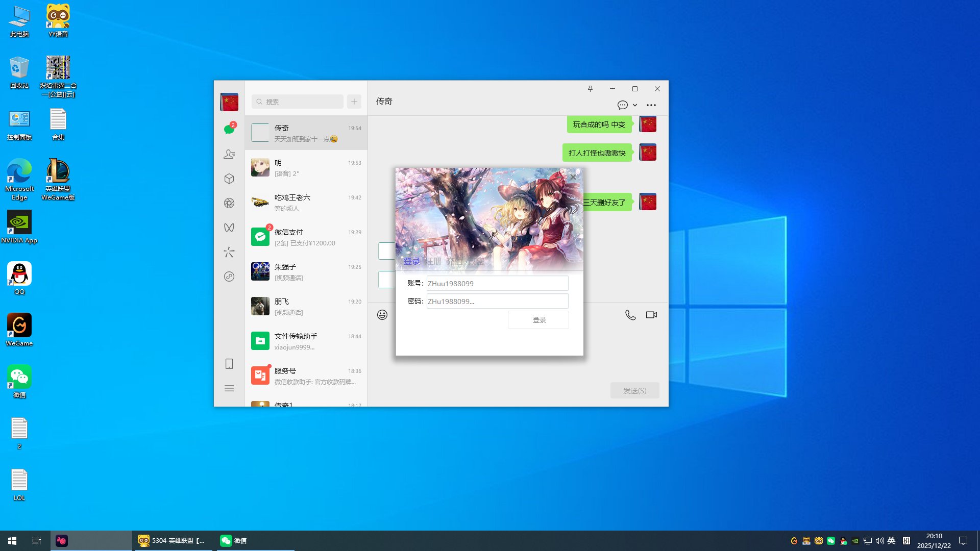Image resolution: width=980 pixels, height=551 pixels.
Task: Open the Contacts icon in WeChat sidebar
Action: (229, 154)
